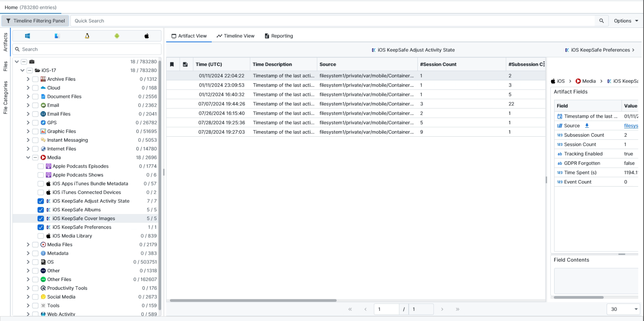
Task: Go to the previous results page
Action: click(366, 309)
